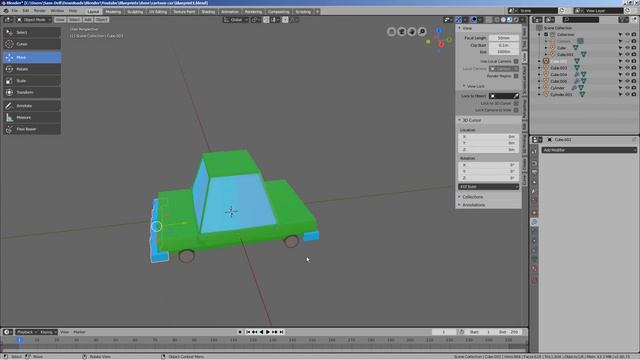Viewport: 640px width, 360px height.
Task: Switch to the UV Editing workspace tab
Action: (x=158, y=11)
